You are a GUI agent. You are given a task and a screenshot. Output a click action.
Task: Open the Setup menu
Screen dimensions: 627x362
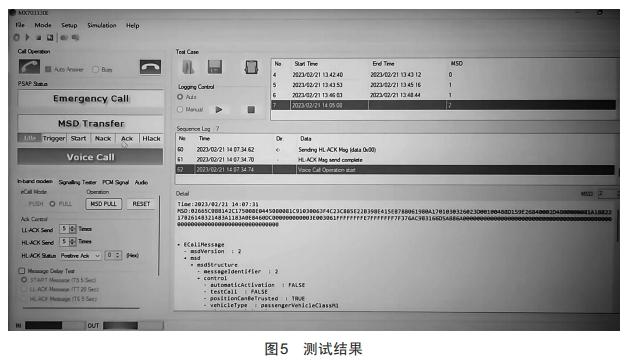[69, 25]
